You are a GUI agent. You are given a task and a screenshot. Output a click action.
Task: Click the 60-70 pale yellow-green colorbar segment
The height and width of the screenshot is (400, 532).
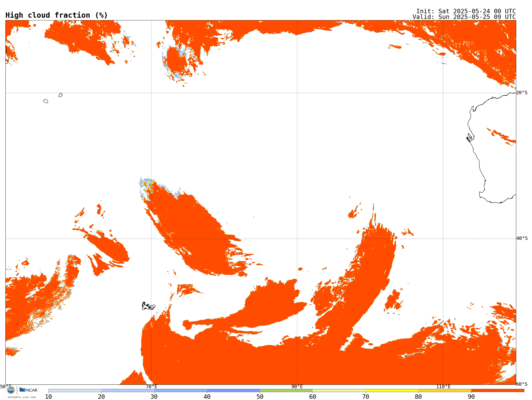point(339,391)
